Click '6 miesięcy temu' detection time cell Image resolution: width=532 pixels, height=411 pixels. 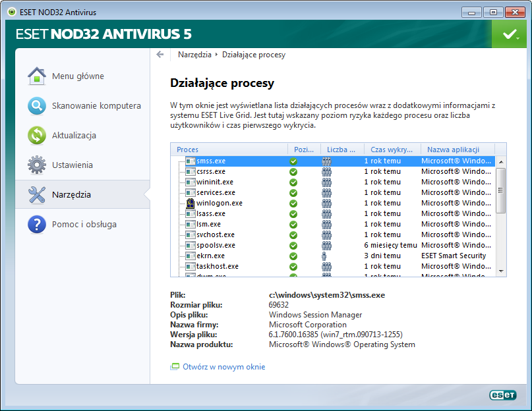[x=390, y=245]
